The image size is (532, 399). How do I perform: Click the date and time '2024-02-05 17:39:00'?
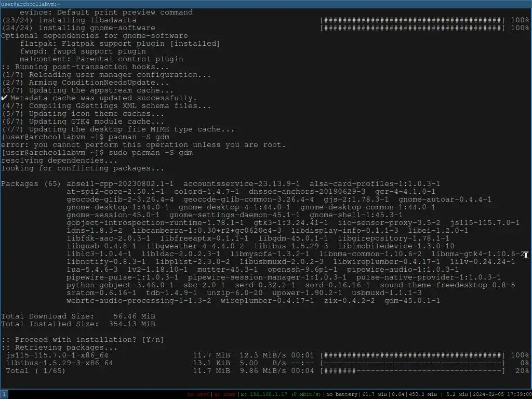click(x=501, y=394)
